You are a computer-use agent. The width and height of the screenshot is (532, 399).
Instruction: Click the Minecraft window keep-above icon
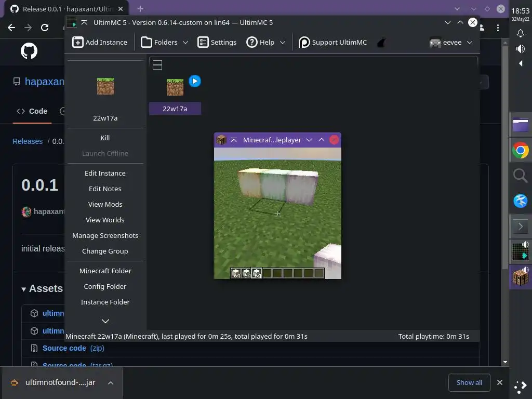[234, 140]
